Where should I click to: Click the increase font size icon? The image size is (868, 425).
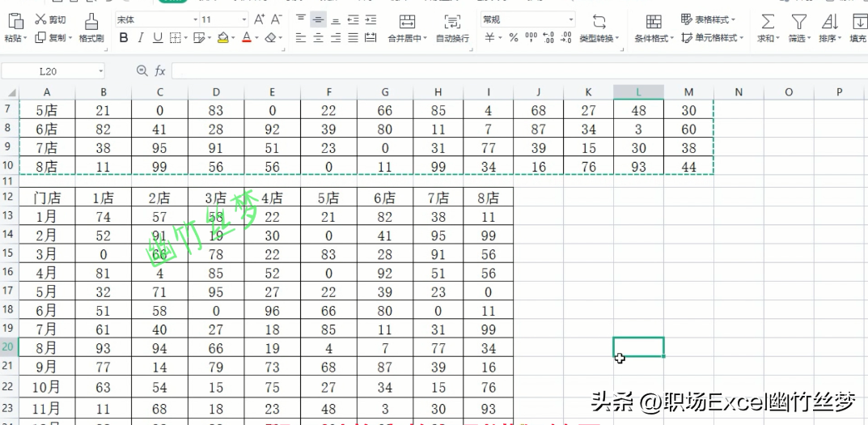click(x=259, y=20)
